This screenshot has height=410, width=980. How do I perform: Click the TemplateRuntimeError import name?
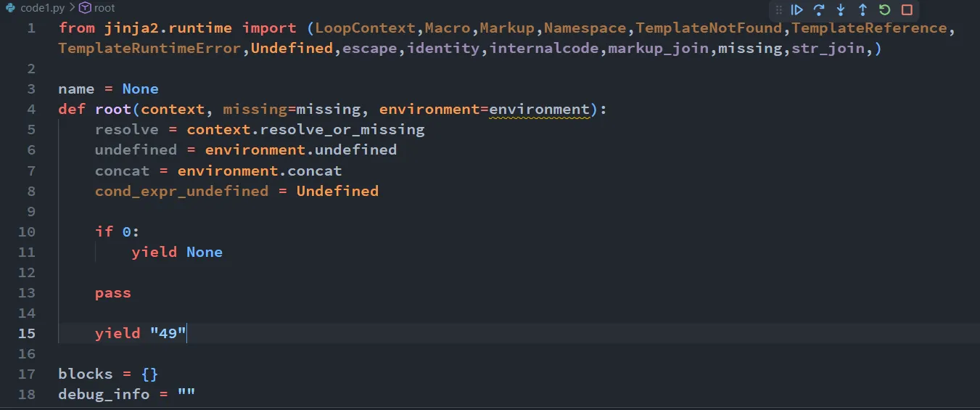[149, 49]
